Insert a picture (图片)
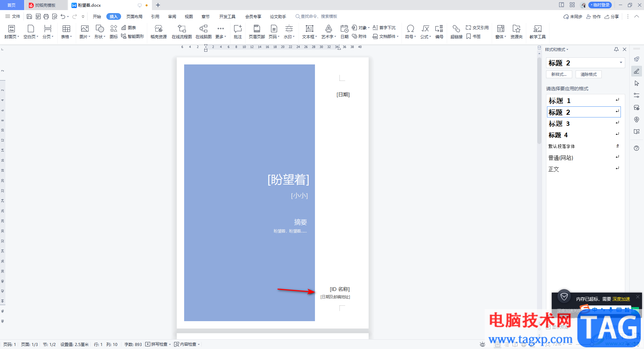 click(85, 32)
